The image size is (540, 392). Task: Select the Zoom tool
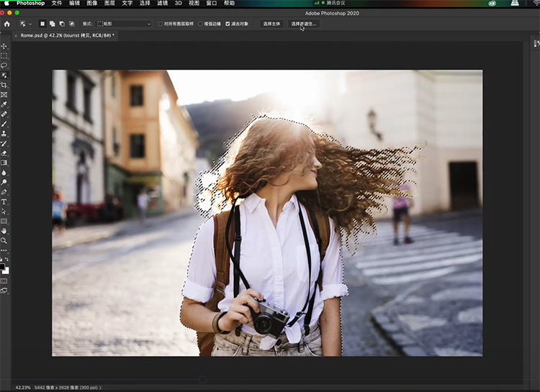4,241
